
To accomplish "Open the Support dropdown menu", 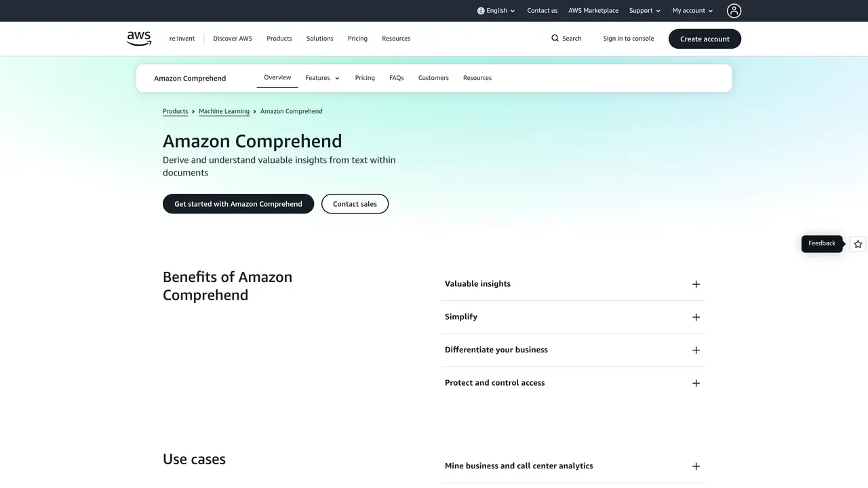I will 645,11.
